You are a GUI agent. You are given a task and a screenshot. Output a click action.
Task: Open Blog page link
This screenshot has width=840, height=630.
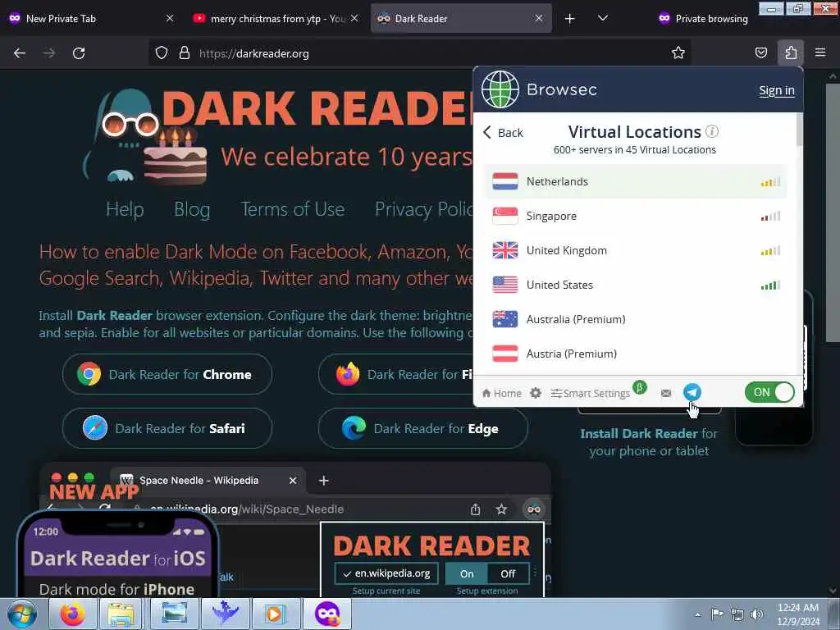192,209
